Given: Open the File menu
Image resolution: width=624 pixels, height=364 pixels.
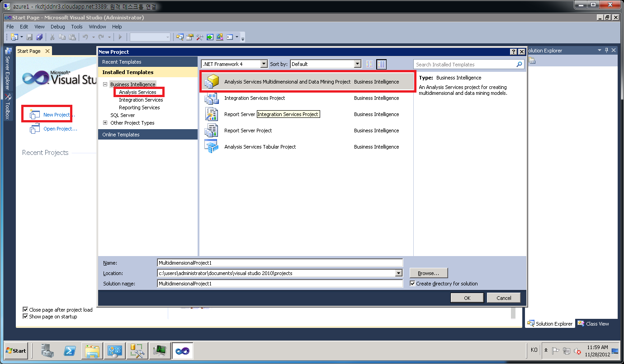Looking at the screenshot, I should 10,27.
